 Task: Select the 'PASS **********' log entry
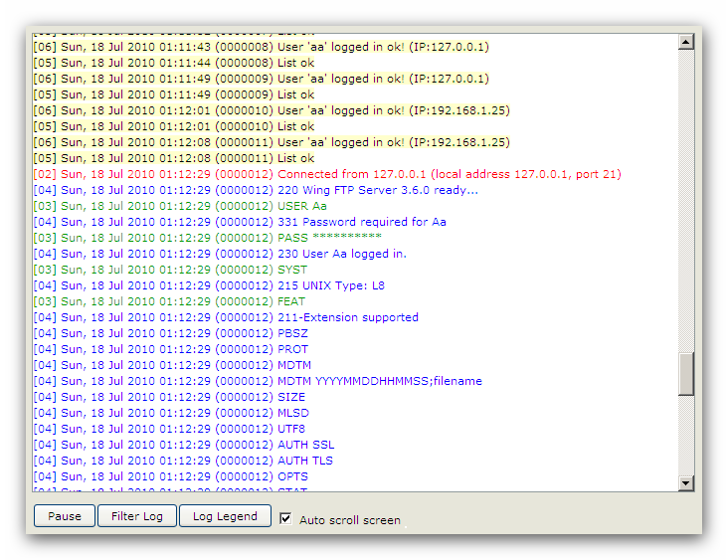(207, 238)
